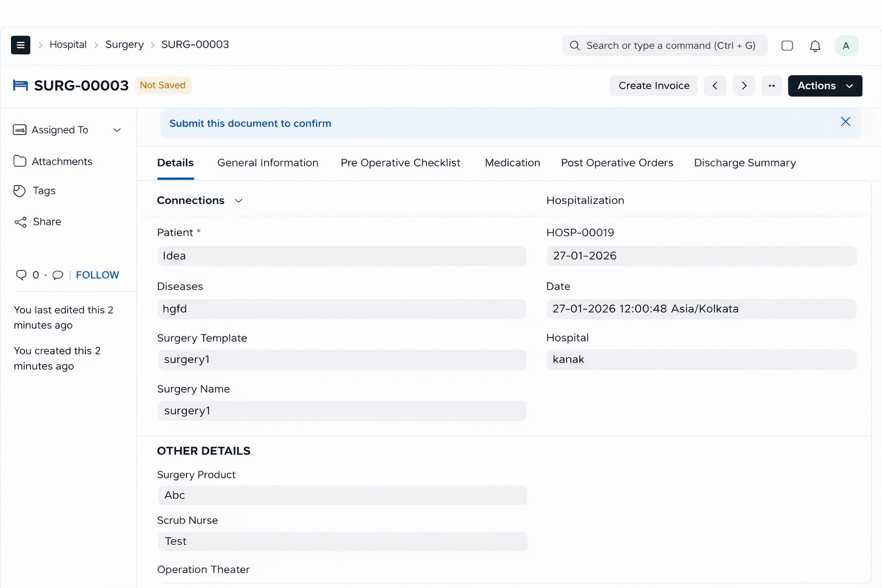Click the Connections section heading
Viewport: 882px width, 588px height.
(x=191, y=200)
